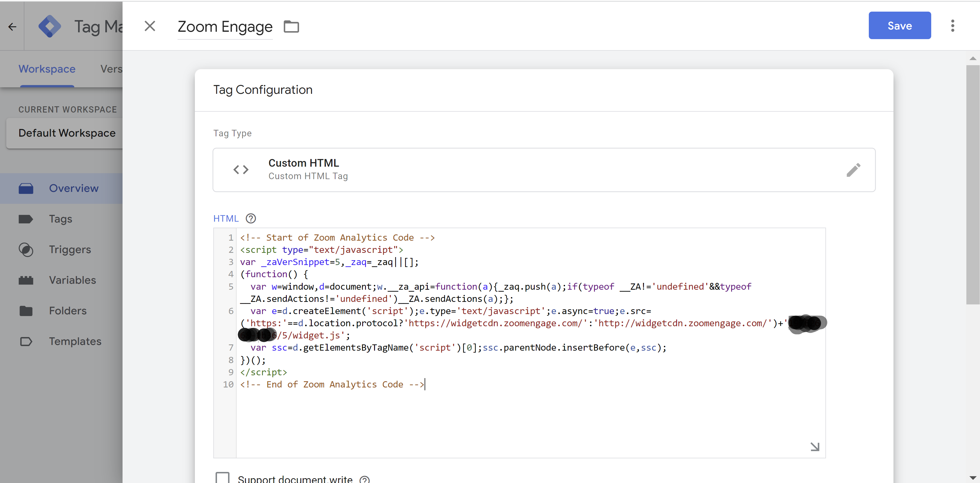Click the closing script tag line
Viewport: 980px width, 483px height.
pos(263,372)
